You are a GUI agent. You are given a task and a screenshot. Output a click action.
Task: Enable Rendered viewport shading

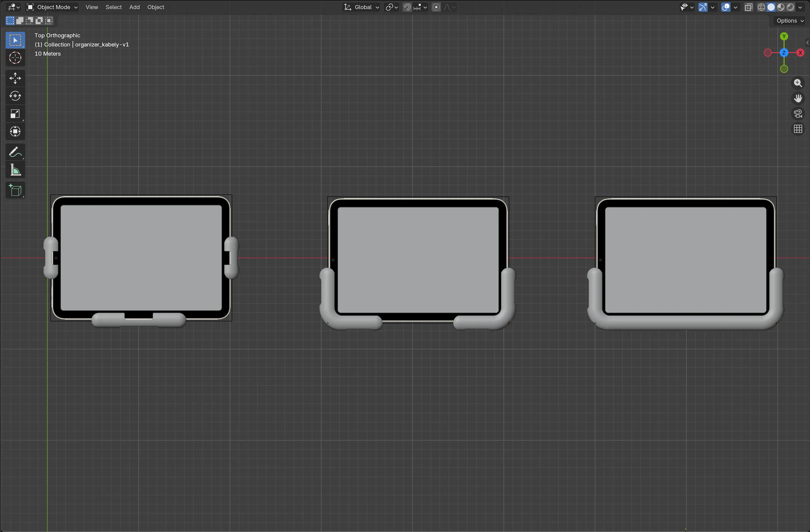[790, 7]
